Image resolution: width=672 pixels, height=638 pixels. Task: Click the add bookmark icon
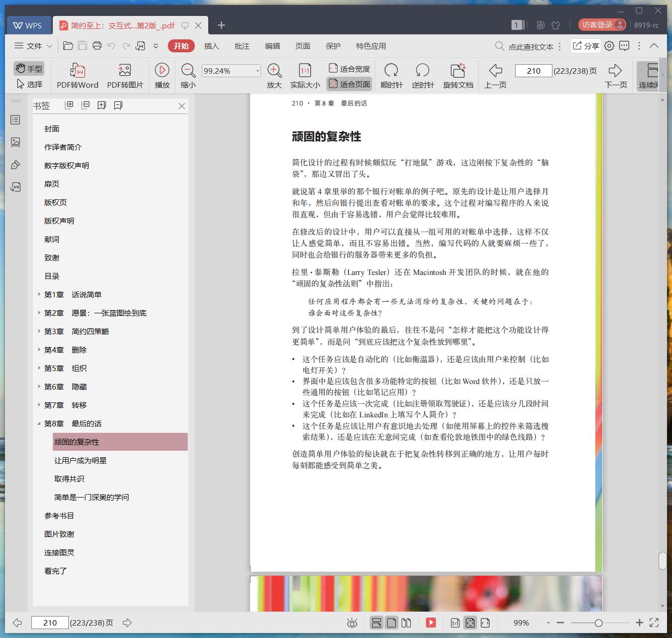tap(102, 105)
